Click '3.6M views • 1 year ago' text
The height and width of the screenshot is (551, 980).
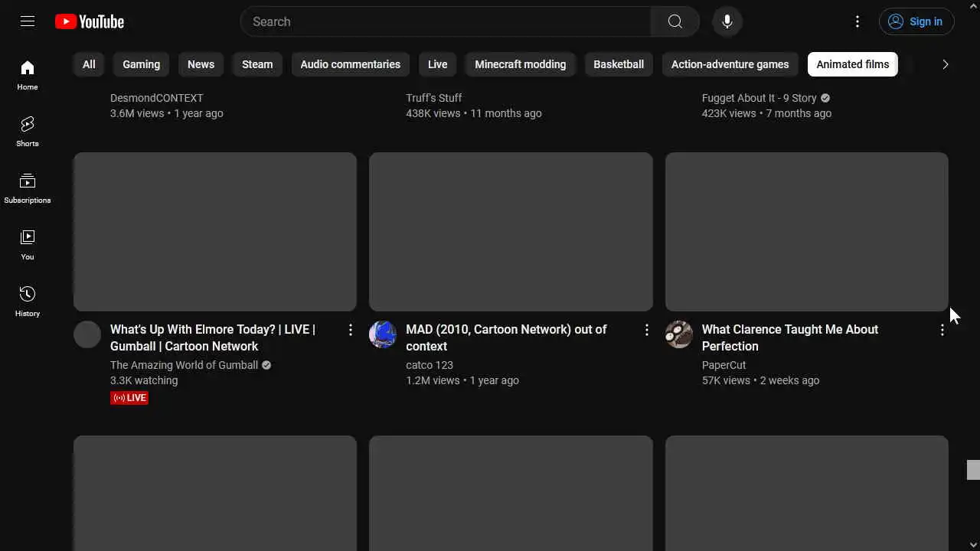[167, 113]
